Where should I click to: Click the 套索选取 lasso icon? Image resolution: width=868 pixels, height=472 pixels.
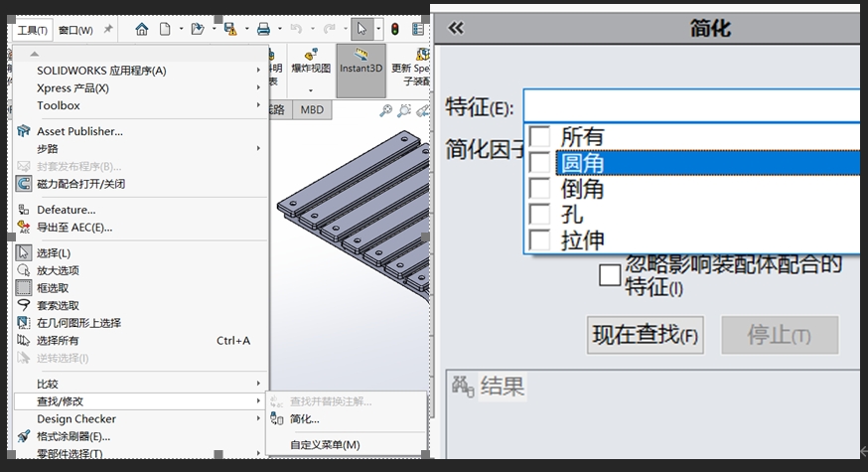pyautogui.click(x=23, y=305)
